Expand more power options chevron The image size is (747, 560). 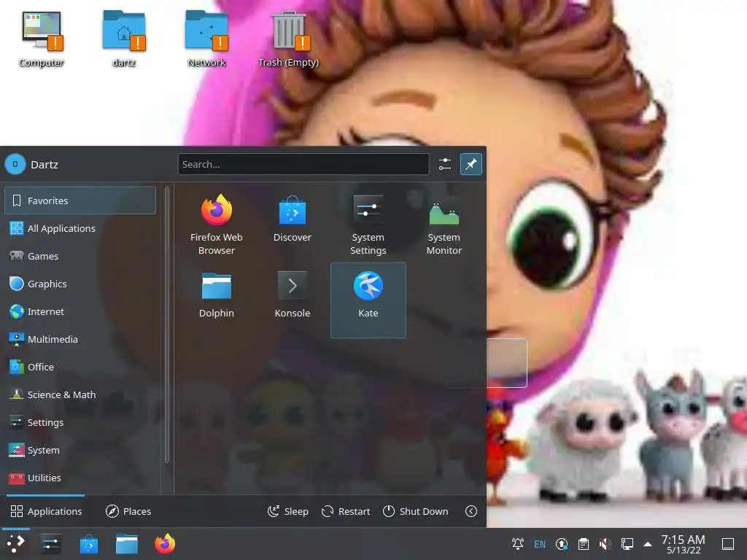[471, 511]
